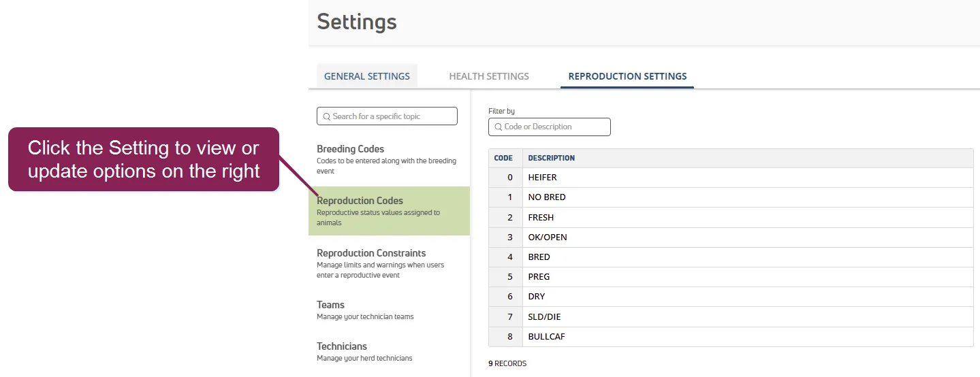Viewport: 980px width, 377px height.
Task: Click the Settings page heading
Action: pyautogui.click(x=357, y=22)
